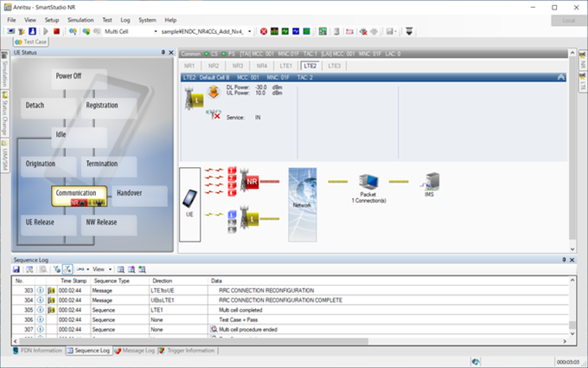Pin the UE Status panel

pyautogui.click(x=163, y=53)
